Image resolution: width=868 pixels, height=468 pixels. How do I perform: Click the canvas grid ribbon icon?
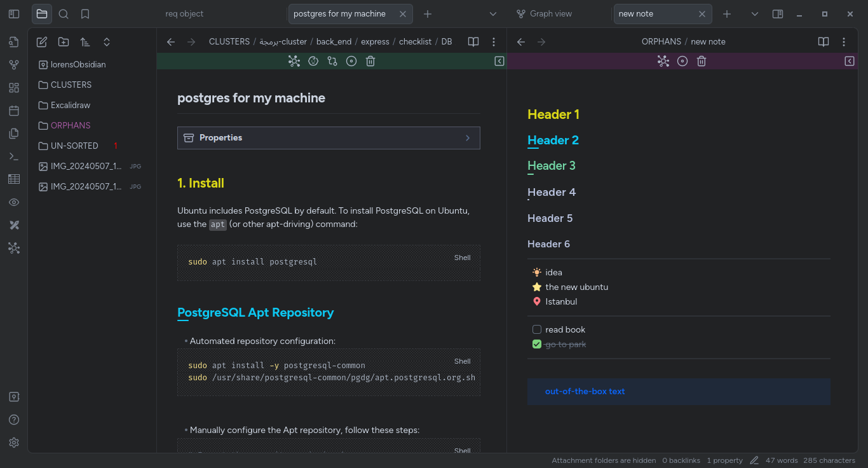coord(14,88)
